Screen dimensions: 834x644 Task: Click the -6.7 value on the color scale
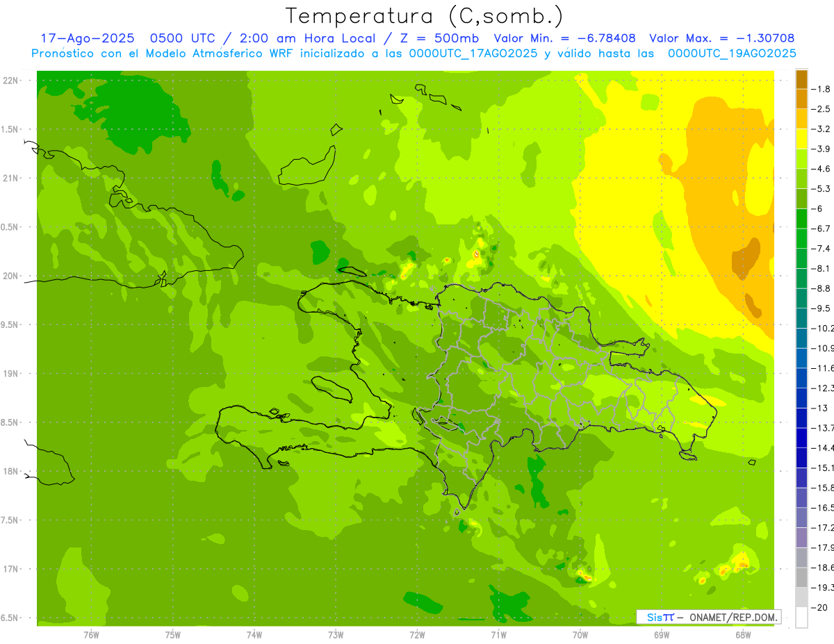[822, 229]
